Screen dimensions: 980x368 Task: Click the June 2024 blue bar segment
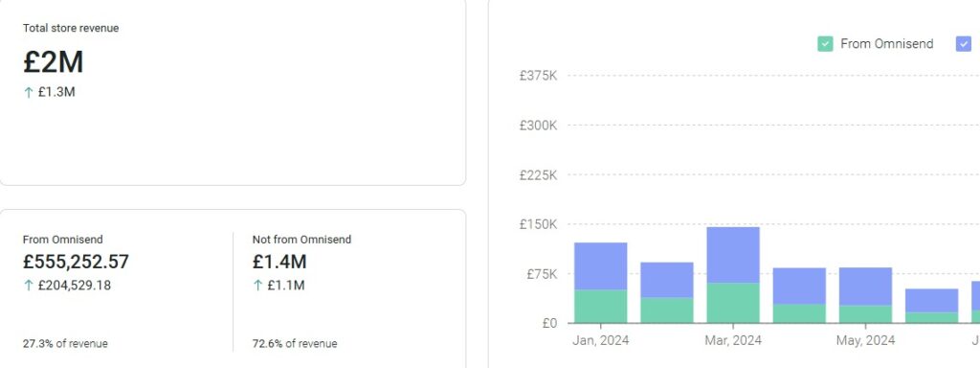click(932, 300)
